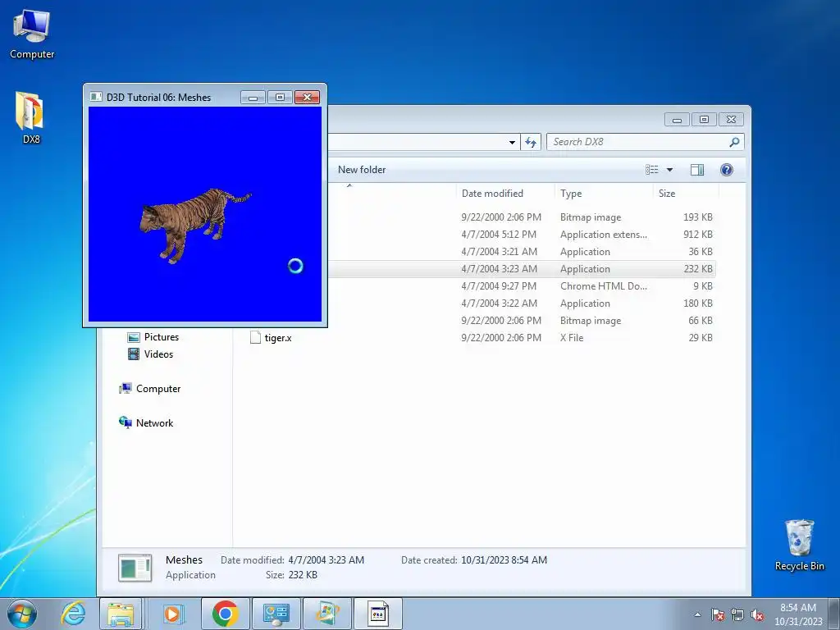Sort by Size column header
840x630 pixels.
[667, 194]
